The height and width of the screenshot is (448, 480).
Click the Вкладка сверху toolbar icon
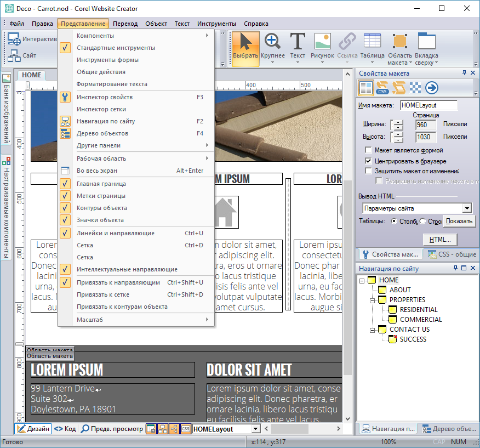click(426, 48)
